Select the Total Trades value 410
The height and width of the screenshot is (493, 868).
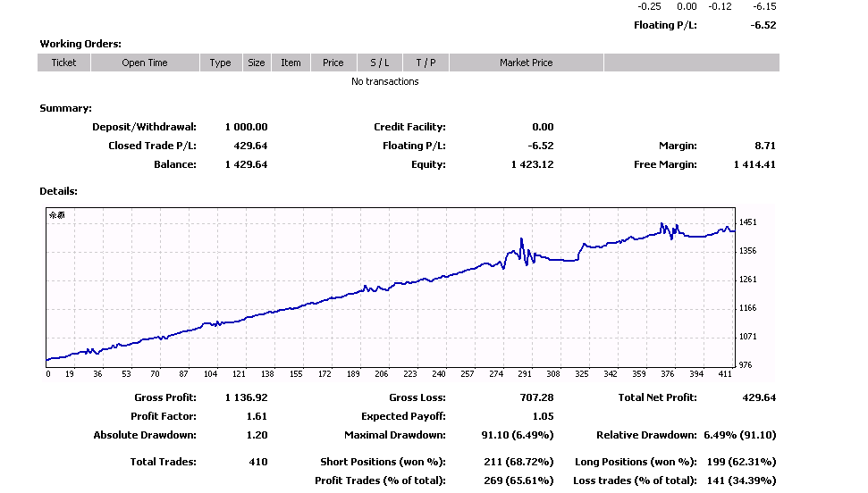(258, 462)
